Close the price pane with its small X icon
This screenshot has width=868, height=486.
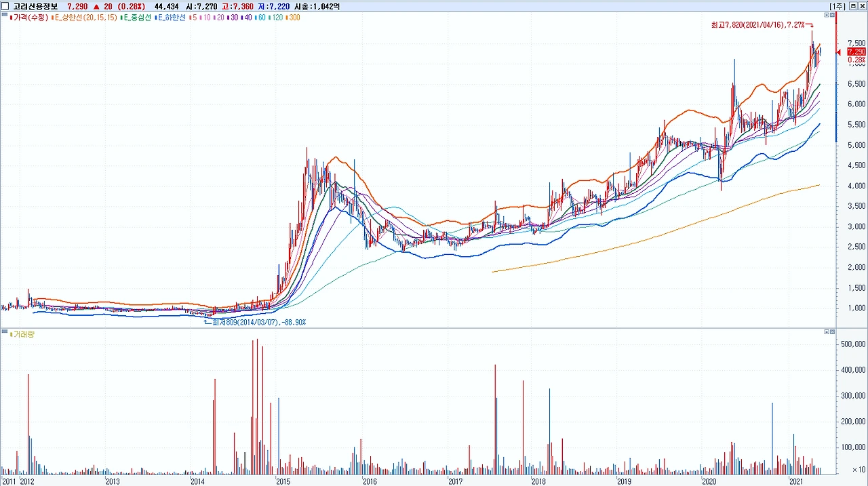click(832, 14)
